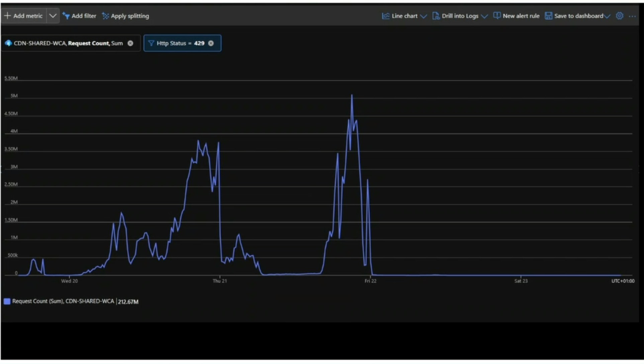Open the Line chart type dropdown
The width and height of the screenshot is (644, 364).
[423, 16]
